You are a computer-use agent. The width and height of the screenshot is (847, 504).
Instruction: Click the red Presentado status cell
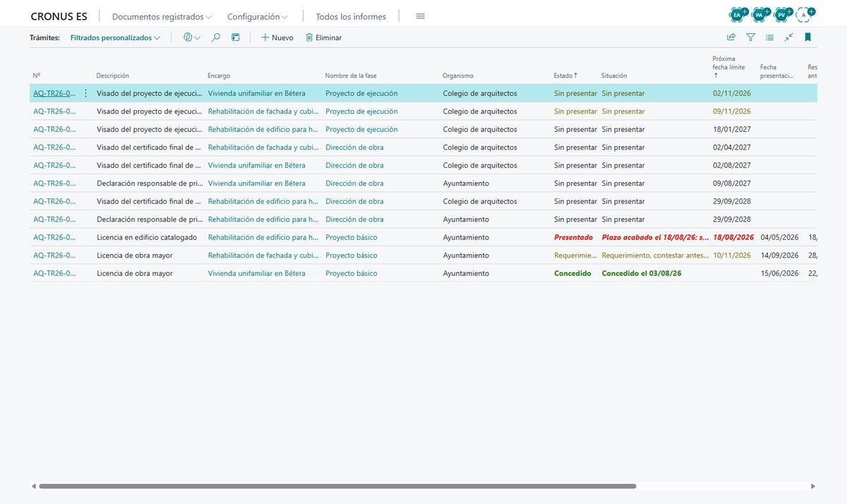click(573, 237)
